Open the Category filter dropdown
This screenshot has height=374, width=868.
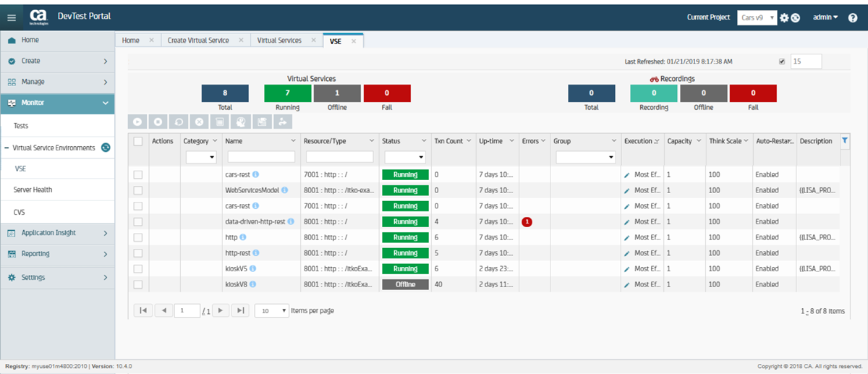point(201,157)
